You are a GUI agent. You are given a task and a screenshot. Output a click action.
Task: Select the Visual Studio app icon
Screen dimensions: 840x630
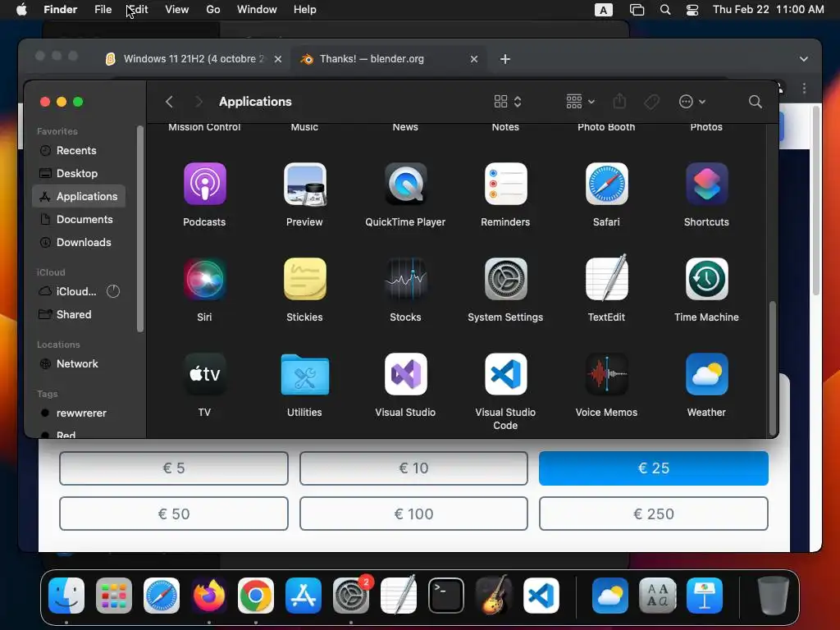point(405,374)
